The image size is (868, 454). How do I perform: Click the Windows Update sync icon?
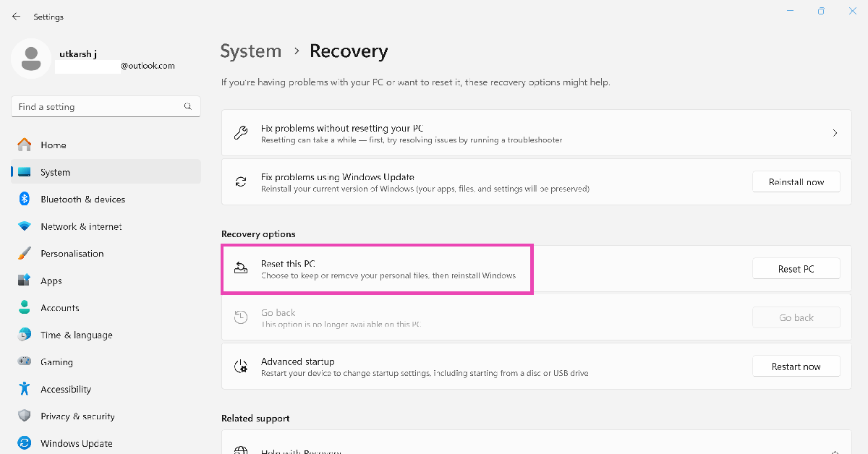[x=25, y=443]
